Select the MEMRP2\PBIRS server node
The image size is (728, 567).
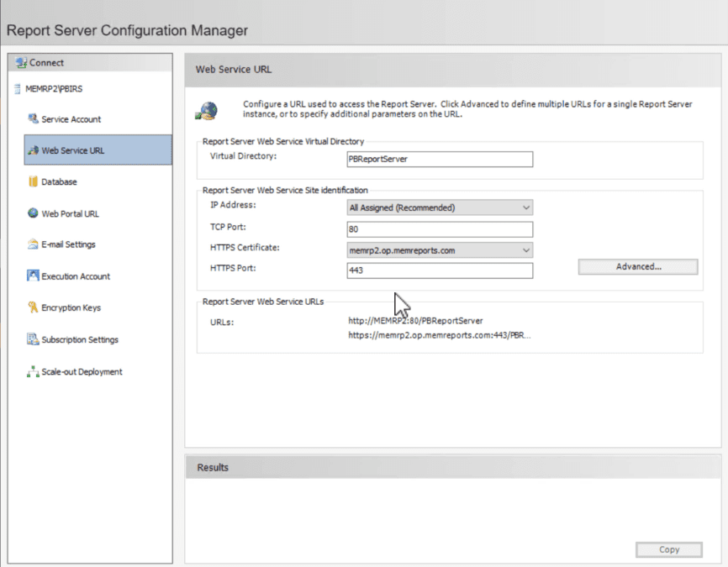click(x=54, y=89)
